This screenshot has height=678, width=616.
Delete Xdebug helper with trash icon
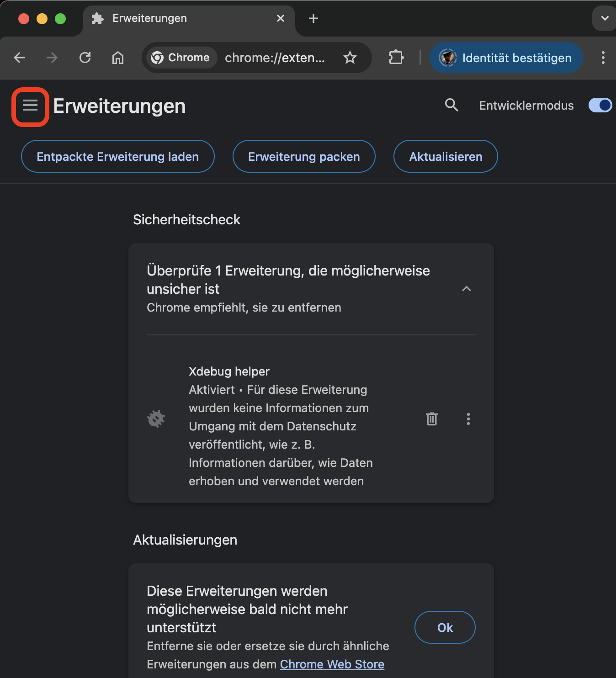pyautogui.click(x=432, y=419)
